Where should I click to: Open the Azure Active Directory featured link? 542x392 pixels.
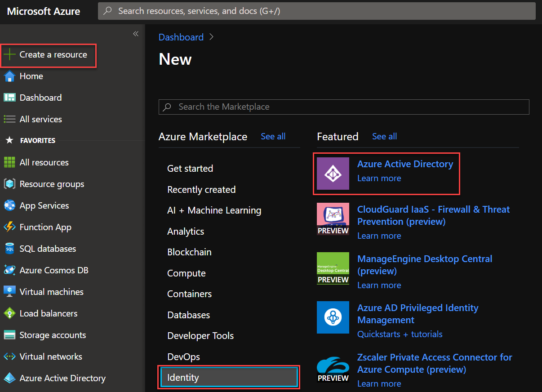405,164
